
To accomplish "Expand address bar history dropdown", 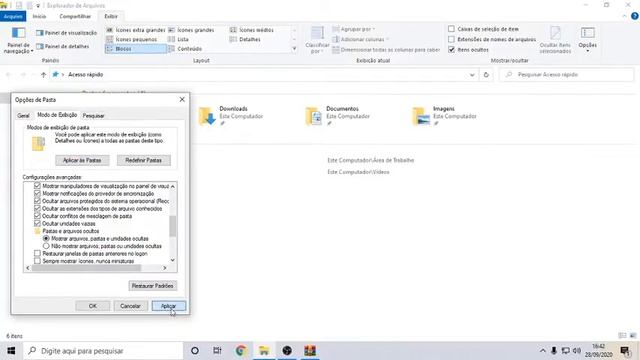I will click(472, 75).
